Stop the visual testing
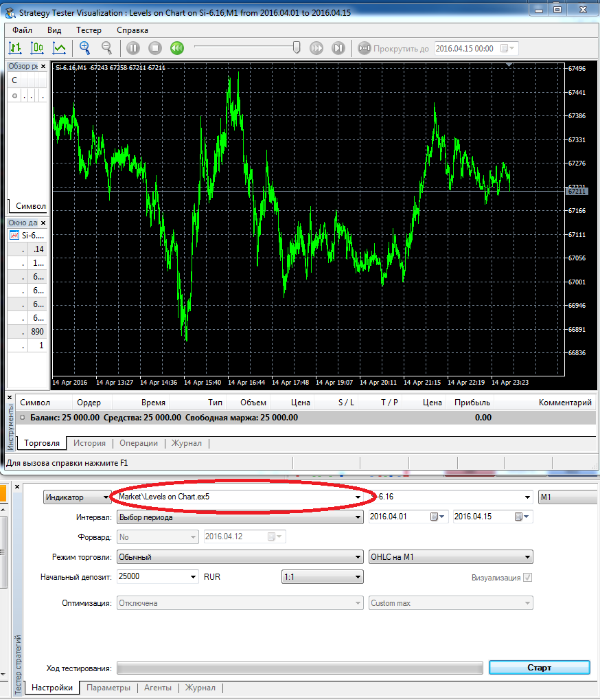Image resolution: width=600 pixels, height=700 pixels. click(x=154, y=48)
